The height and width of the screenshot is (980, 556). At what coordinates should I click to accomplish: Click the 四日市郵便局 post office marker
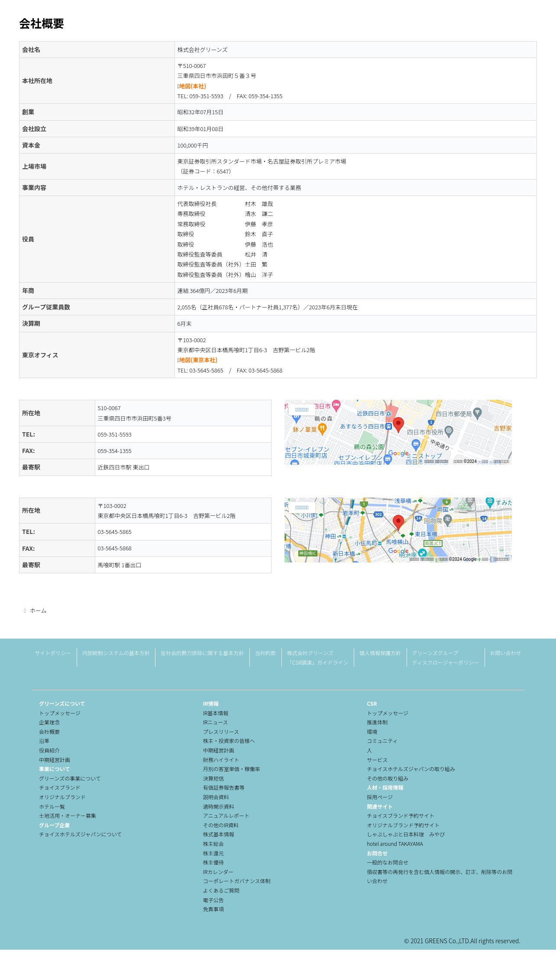tap(477, 413)
